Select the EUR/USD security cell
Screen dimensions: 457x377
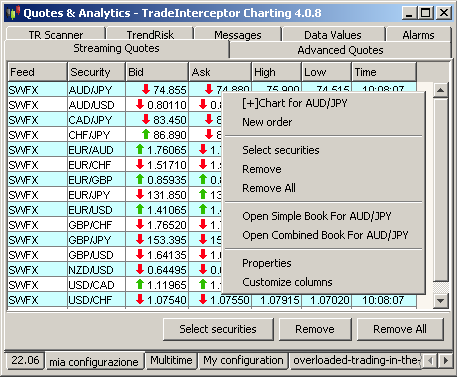click(96, 210)
